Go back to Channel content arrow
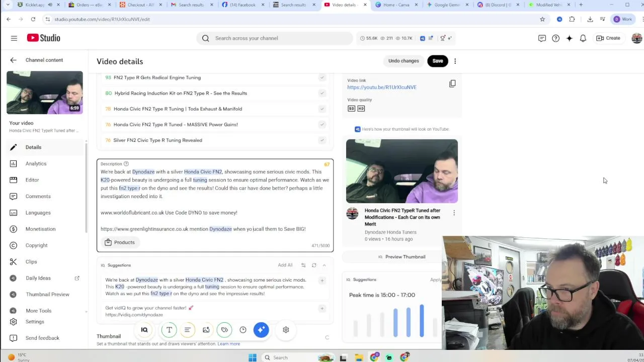Screen dimensions: 644x362 click(x=13, y=60)
